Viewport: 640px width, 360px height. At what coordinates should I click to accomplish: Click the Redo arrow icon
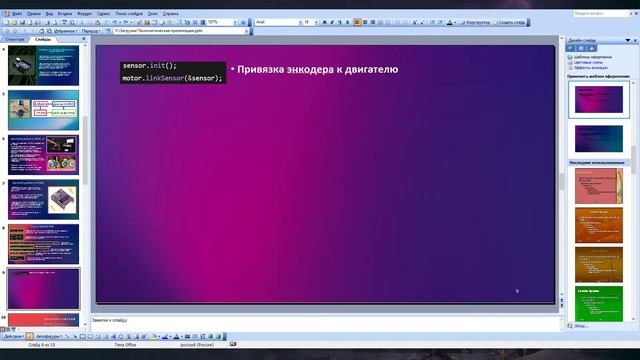(126, 22)
